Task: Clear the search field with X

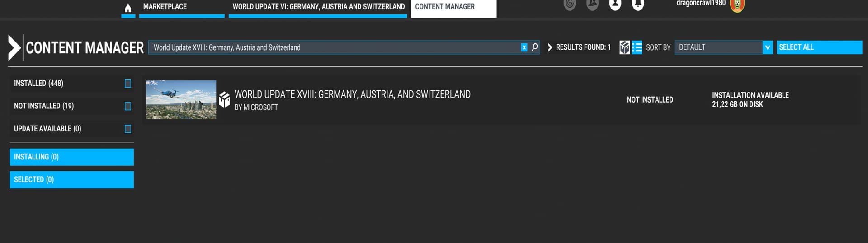Action: (524, 47)
